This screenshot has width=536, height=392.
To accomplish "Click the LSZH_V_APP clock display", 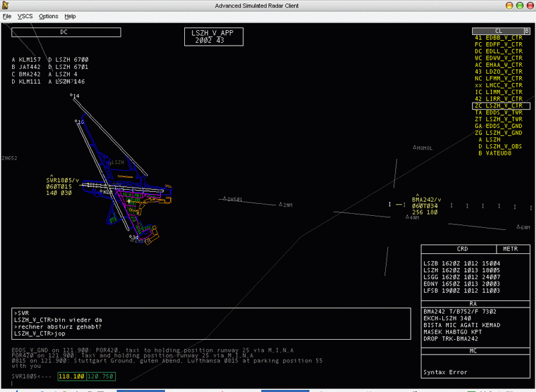I will [x=213, y=36].
